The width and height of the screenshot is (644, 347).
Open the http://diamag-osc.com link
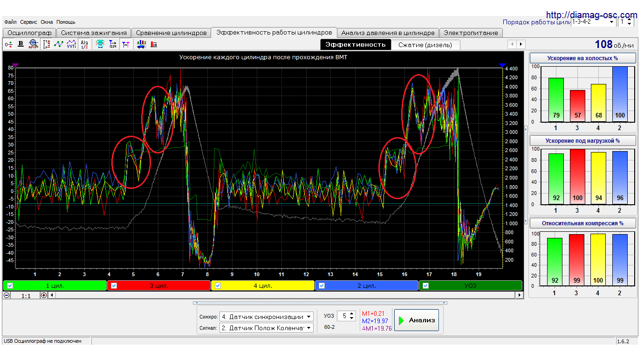pos(591,15)
